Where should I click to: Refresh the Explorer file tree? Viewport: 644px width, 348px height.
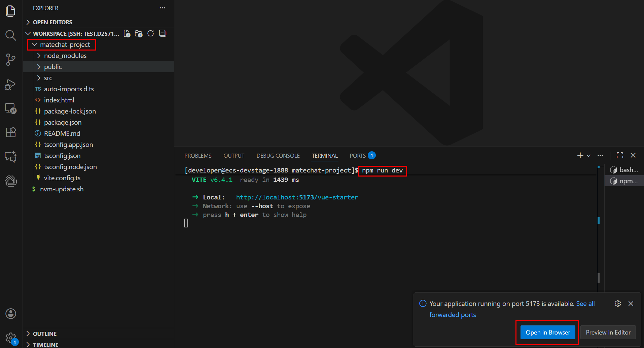(151, 34)
